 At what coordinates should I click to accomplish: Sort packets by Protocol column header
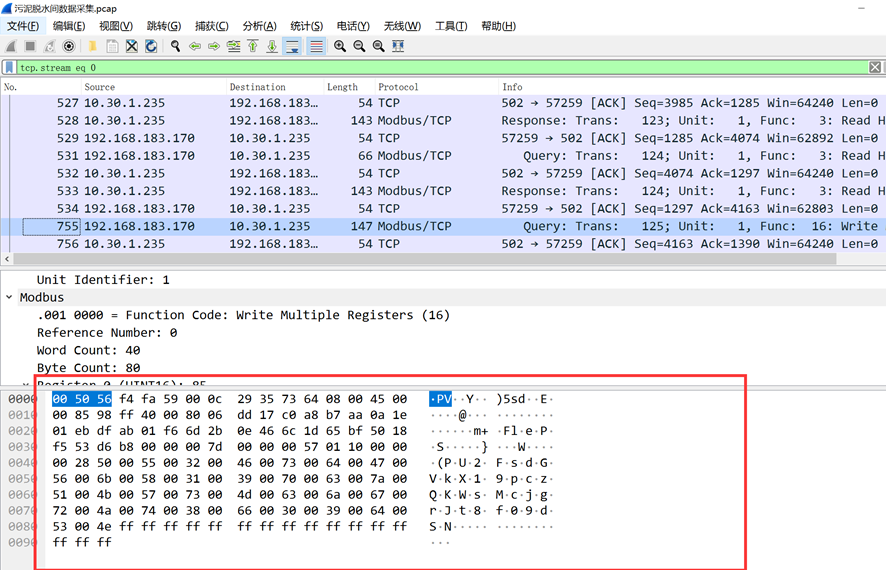(398, 87)
